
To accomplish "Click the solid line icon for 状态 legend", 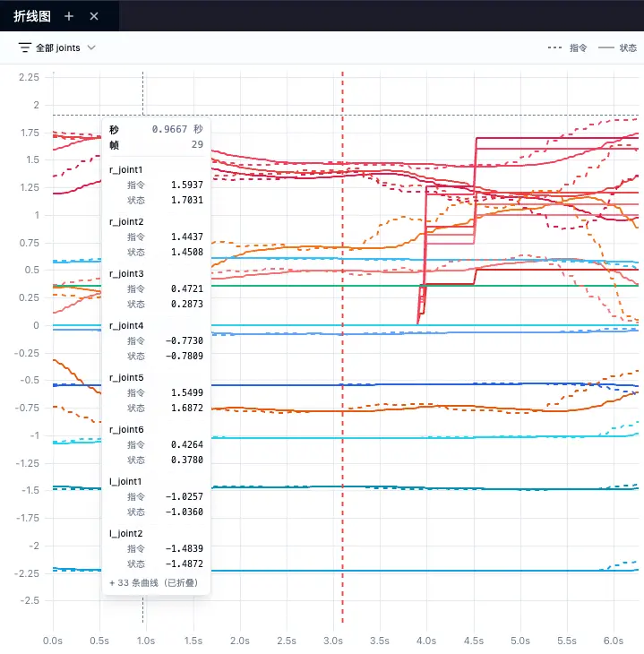I will point(605,47).
